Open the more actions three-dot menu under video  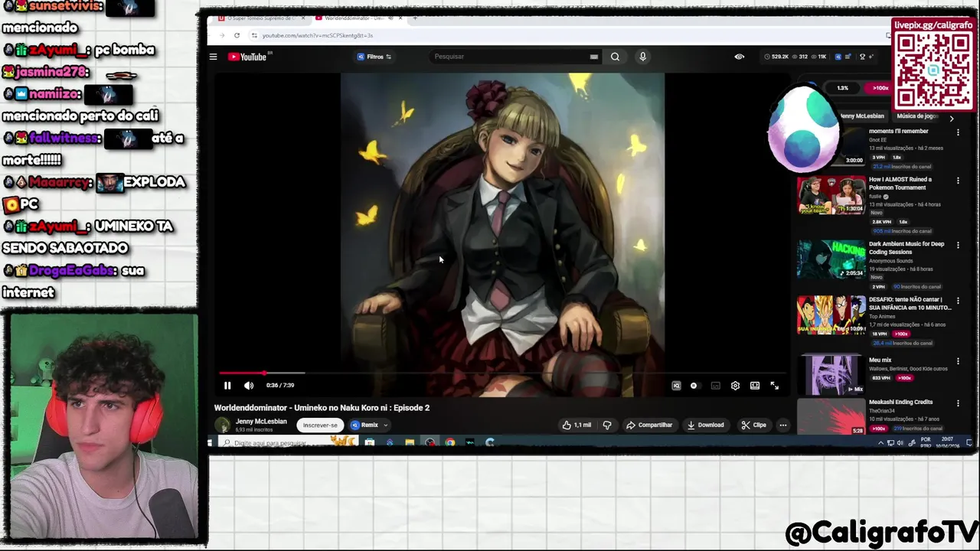[x=782, y=425]
